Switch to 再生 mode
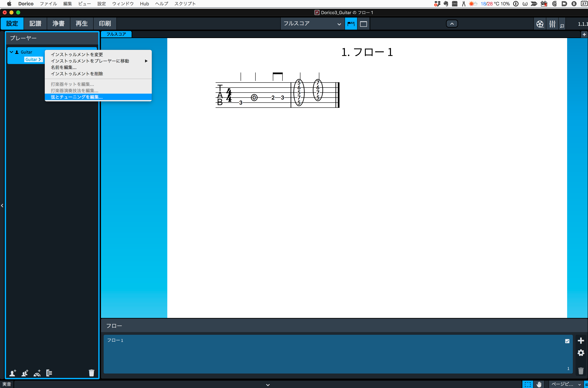 [x=82, y=24]
